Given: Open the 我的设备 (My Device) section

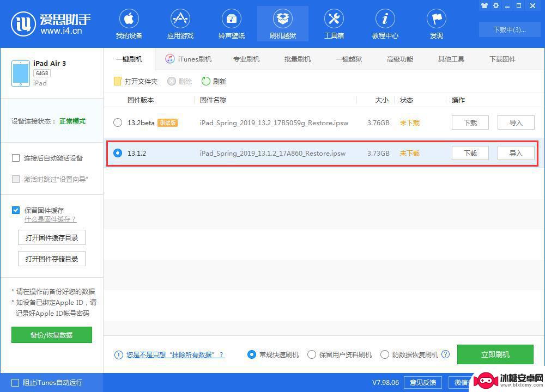Looking at the screenshot, I should pos(129,24).
